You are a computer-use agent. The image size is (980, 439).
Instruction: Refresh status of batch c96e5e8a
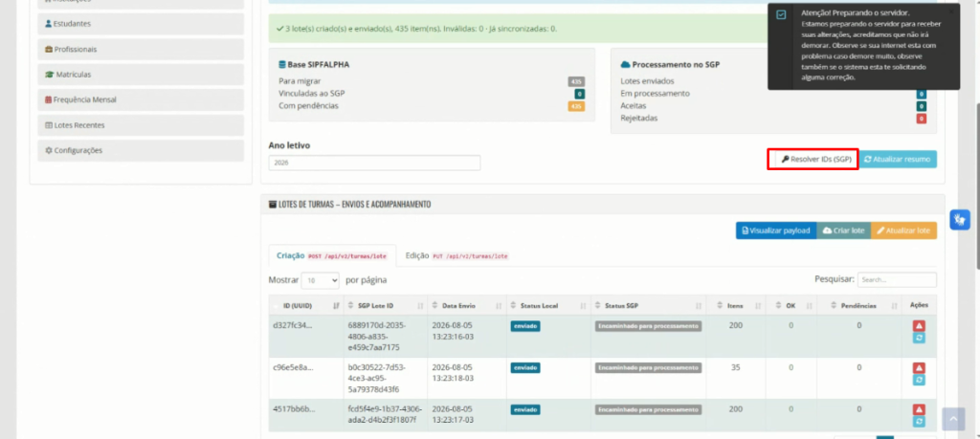tap(919, 380)
